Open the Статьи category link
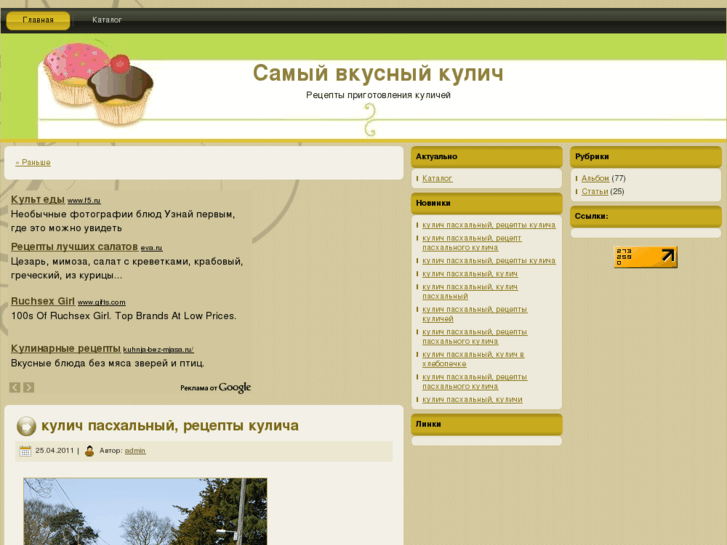 (594, 191)
